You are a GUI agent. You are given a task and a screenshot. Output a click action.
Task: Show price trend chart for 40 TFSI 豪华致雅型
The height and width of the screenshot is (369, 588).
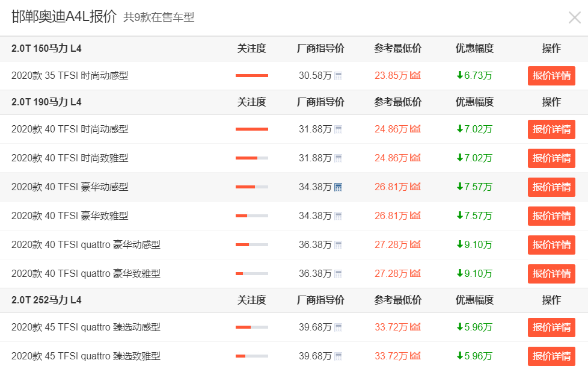(x=415, y=216)
